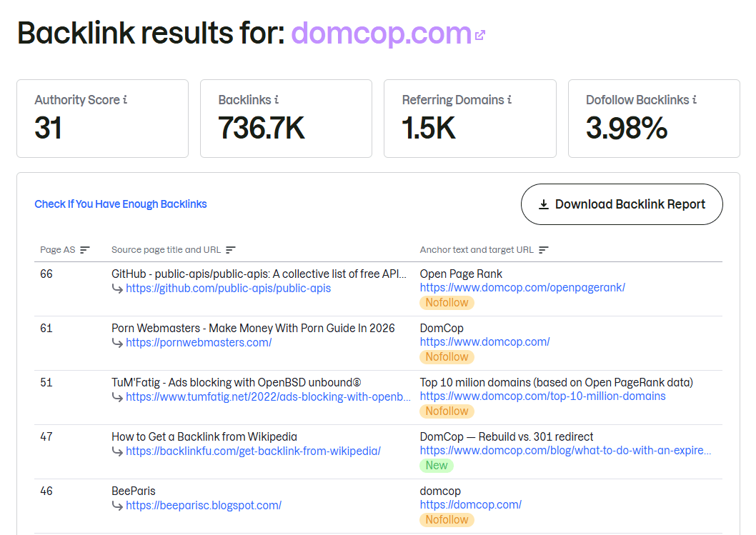
Task: Open Check If You Have Enough Backlinks
Action: pyautogui.click(x=121, y=204)
